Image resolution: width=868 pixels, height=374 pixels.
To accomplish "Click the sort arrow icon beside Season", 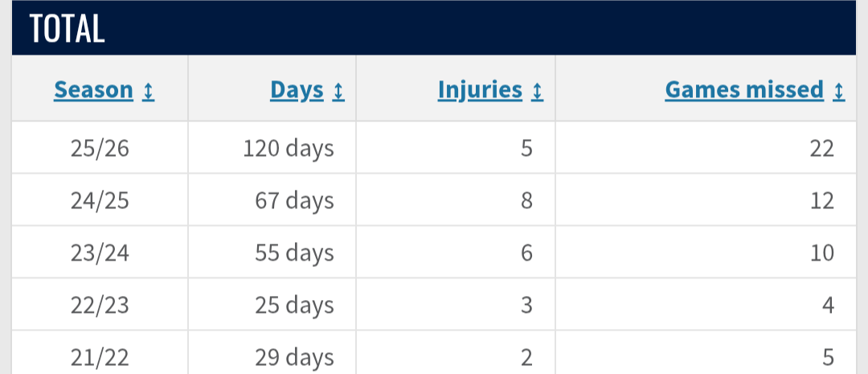I will pos(148,90).
